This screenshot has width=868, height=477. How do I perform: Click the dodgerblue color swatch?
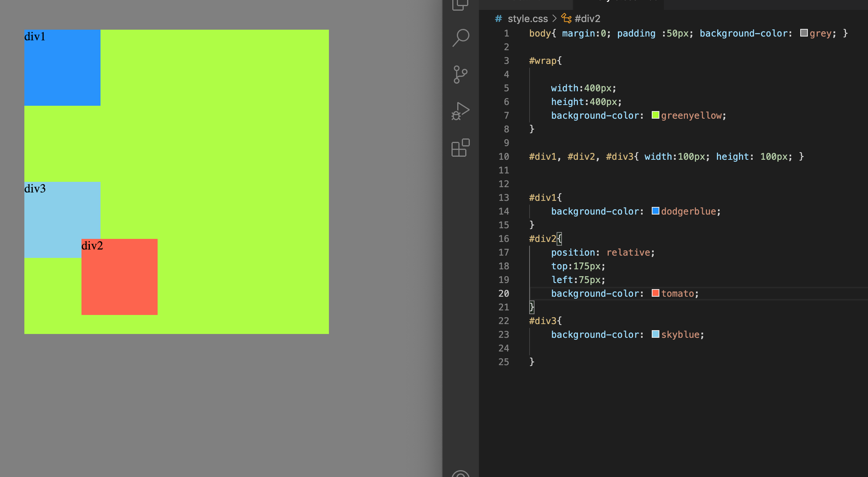pos(655,211)
